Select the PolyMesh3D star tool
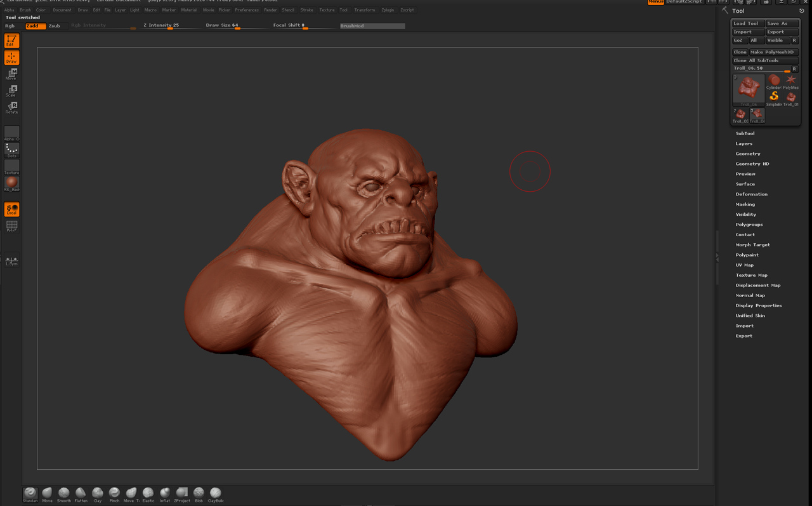Viewport: 812px width, 506px height. pos(791,81)
